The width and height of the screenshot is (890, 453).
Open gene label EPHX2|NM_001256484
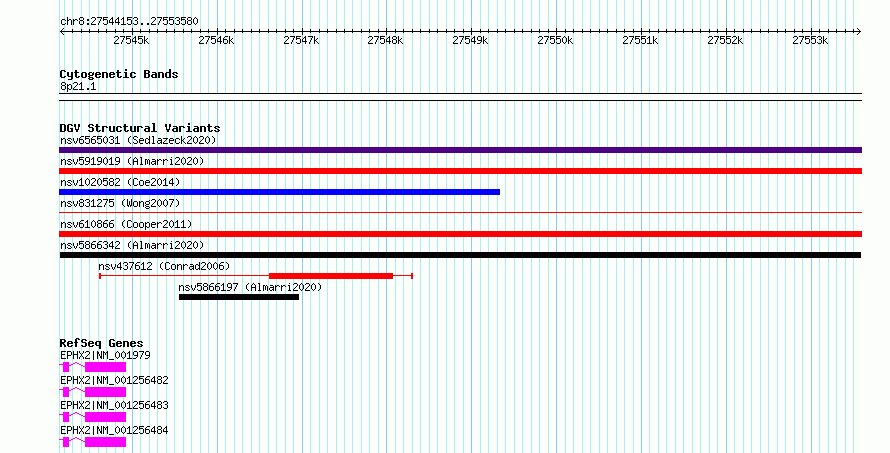click(114, 430)
